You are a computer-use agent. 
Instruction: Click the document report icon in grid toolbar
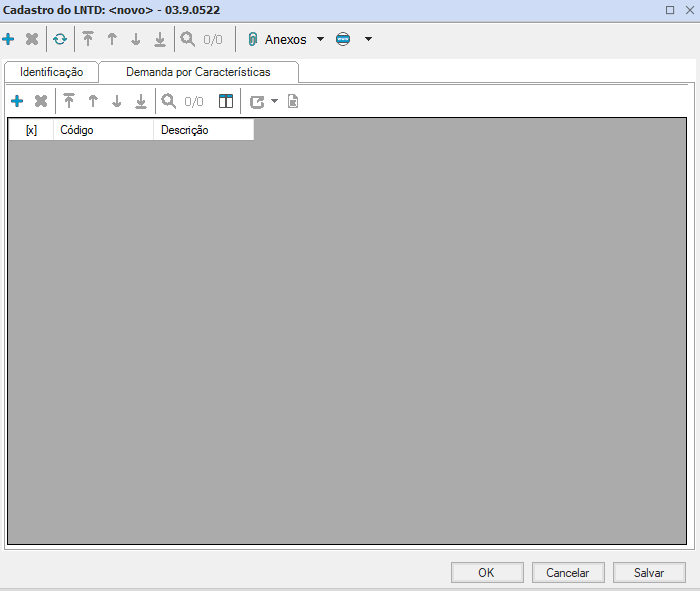pos(293,101)
